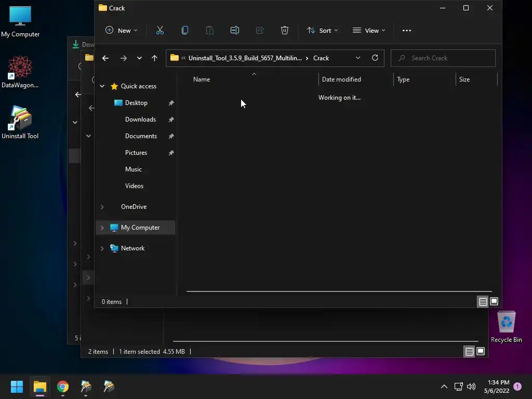Screen dimensions: 532x399
Task: Click the Copy icon in toolbar
Action: (x=185, y=31)
